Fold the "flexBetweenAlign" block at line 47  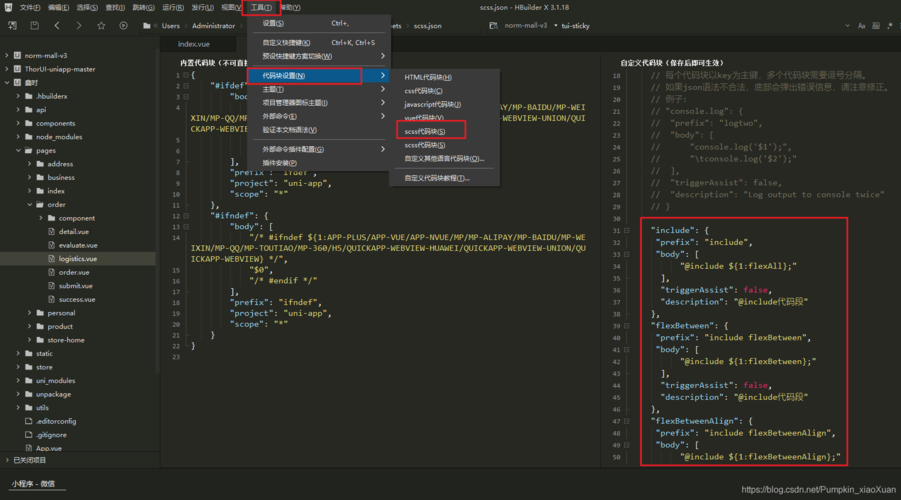pyautogui.click(x=626, y=421)
